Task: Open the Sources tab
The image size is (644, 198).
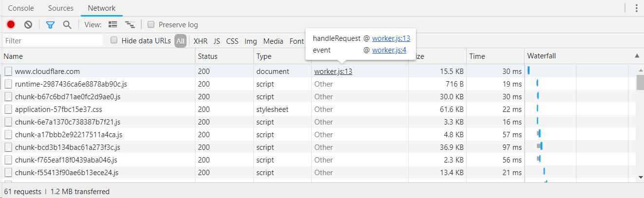Action: coord(61,8)
